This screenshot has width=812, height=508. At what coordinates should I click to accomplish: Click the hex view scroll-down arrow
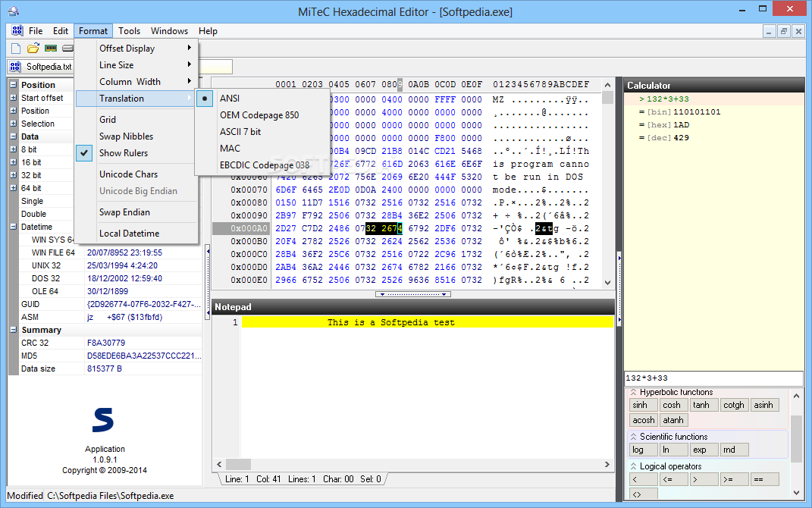pos(608,283)
